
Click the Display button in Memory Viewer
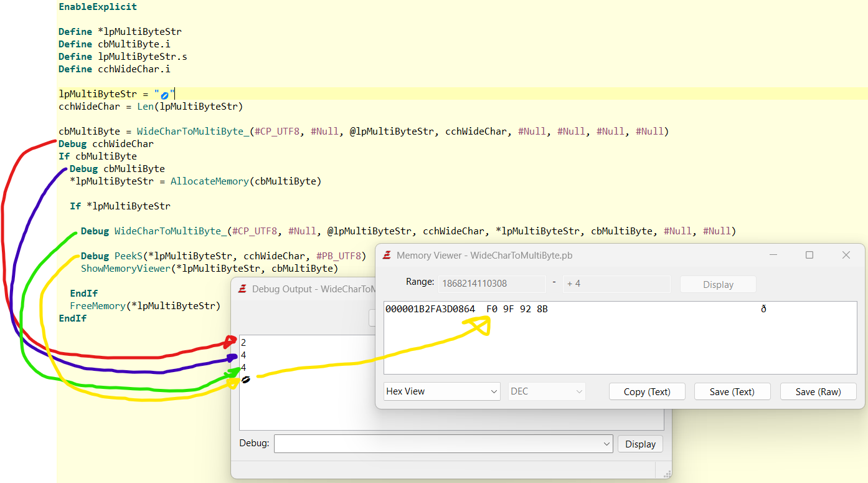pos(717,284)
